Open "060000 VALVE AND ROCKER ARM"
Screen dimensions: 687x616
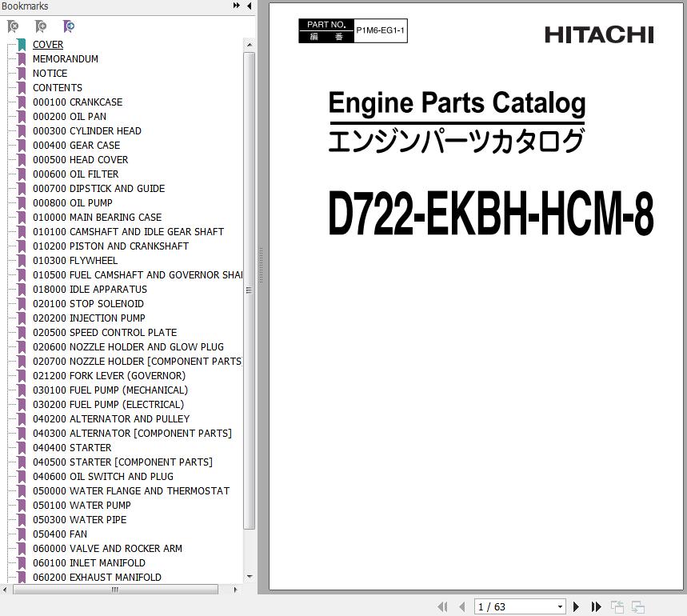tap(107, 549)
